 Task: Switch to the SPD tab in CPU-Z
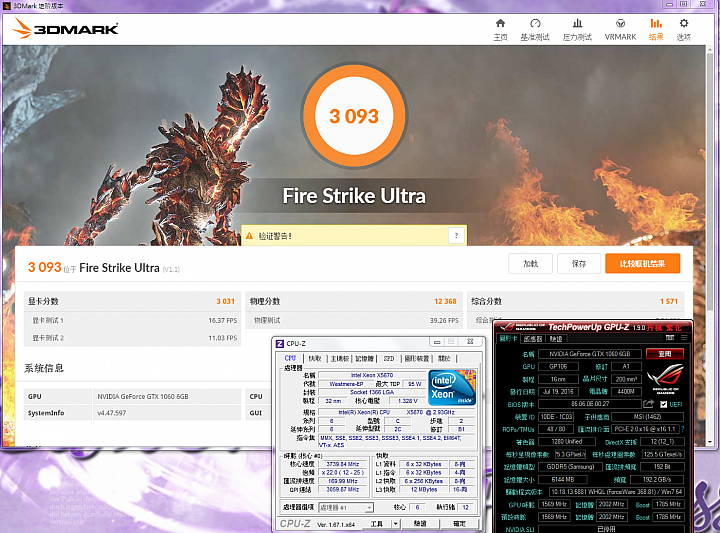[389, 358]
